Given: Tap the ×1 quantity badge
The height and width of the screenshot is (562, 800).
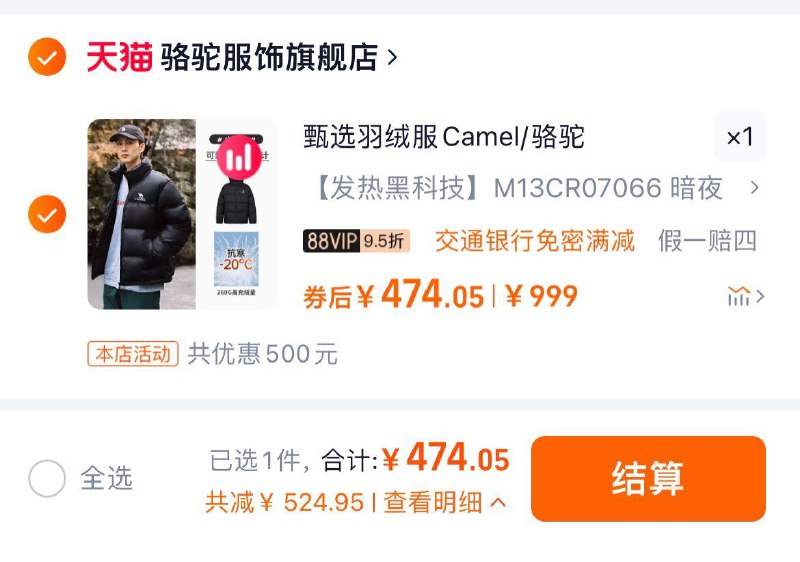Looking at the screenshot, I should tap(740, 137).
